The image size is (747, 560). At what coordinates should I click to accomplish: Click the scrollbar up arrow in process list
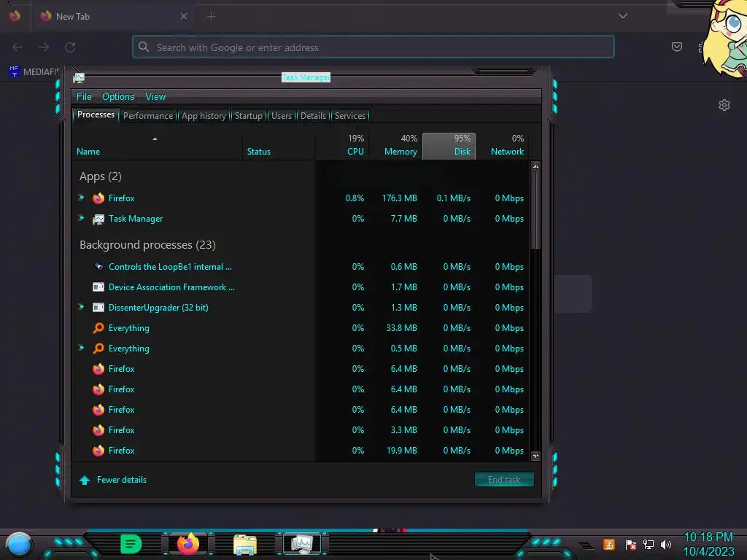[535, 166]
